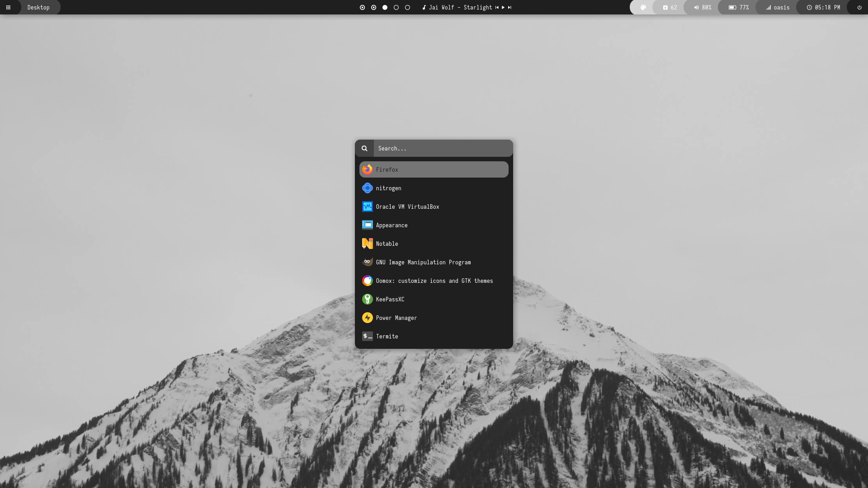The width and height of the screenshot is (868, 488).
Task: Switch to the fourth workspace circle
Action: tap(396, 7)
